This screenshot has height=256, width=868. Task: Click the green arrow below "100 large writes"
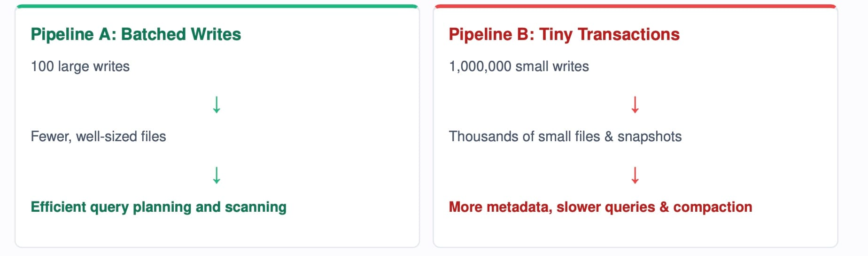point(217,104)
